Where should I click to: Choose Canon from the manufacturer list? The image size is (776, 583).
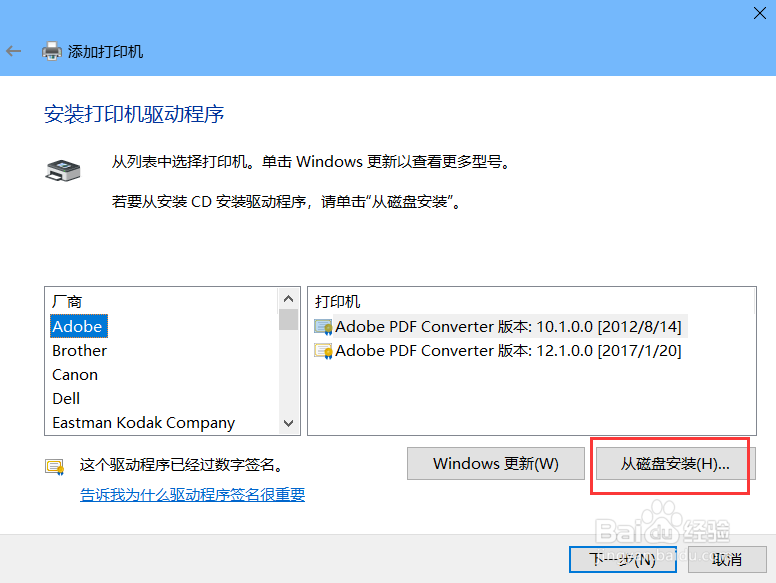click(75, 375)
